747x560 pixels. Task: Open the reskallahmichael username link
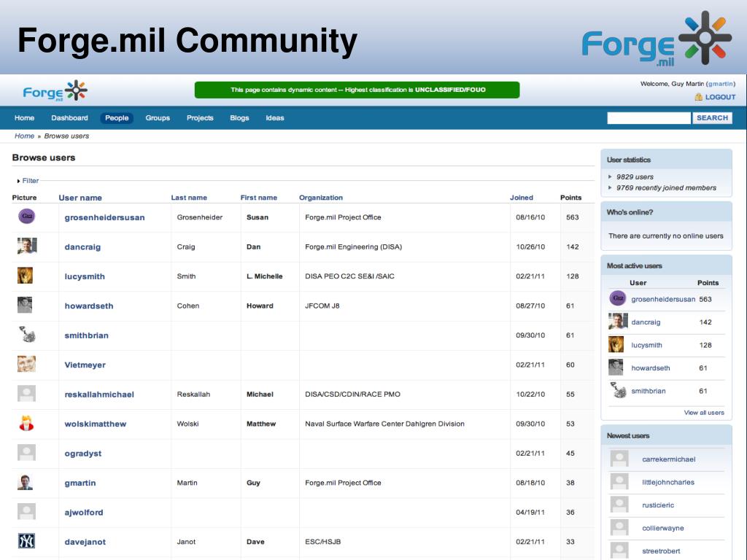[x=99, y=394]
